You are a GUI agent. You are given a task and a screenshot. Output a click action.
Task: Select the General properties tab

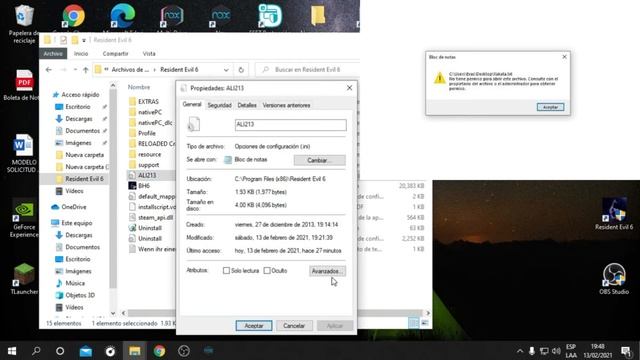192,104
